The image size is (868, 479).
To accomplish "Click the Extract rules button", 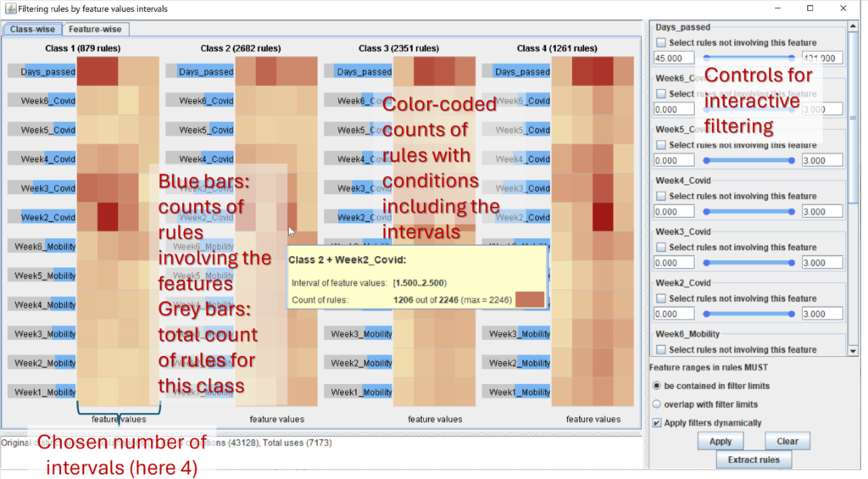I will coord(753,460).
